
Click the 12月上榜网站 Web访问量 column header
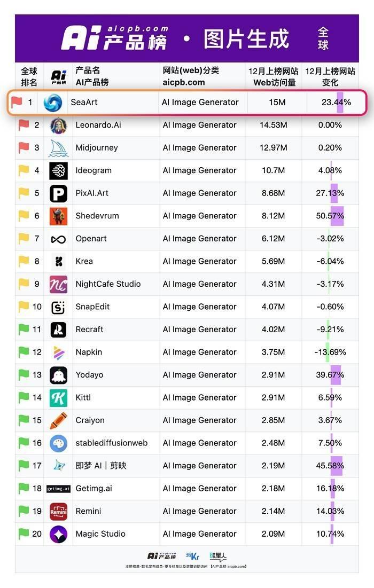pos(274,76)
